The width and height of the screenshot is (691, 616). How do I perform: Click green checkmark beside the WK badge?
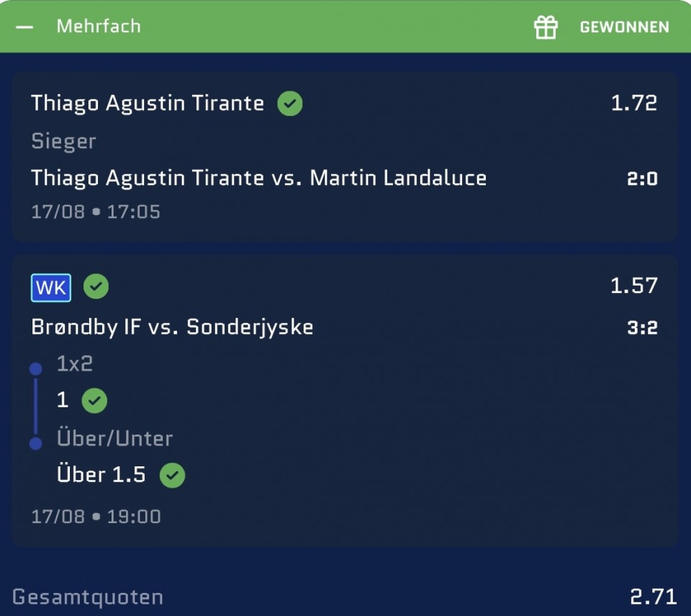point(96,286)
